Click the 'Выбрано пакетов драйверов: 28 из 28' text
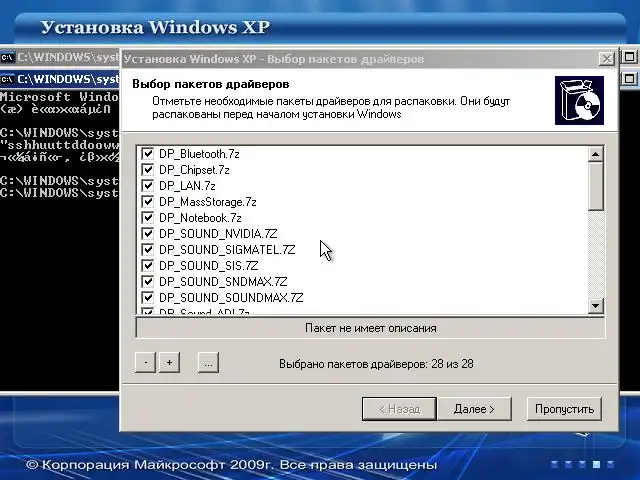This screenshot has width=640, height=480. pyautogui.click(x=376, y=364)
